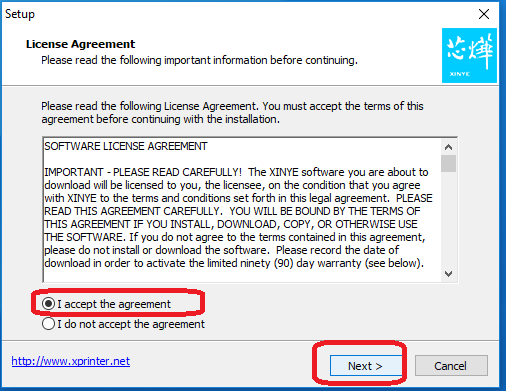The width and height of the screenshot is (506, 391).
Task: Click the 'I do not accept the agreement' label text
Action: pos(131,324)
